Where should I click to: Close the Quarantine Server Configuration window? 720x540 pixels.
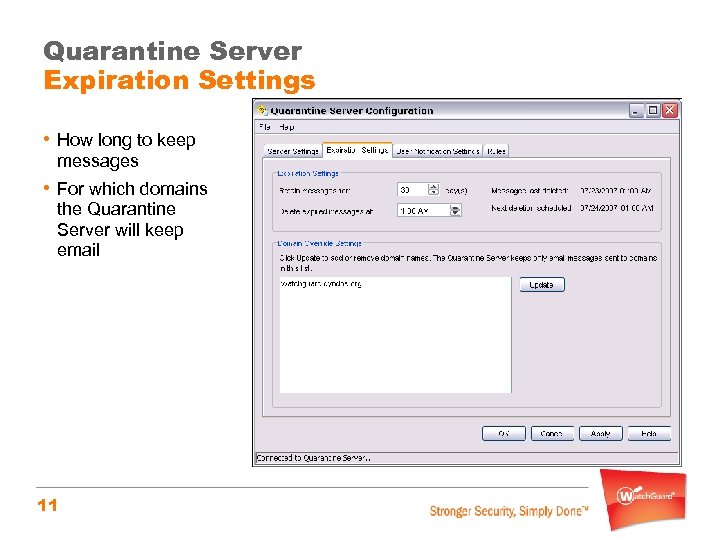tap(670, 110)
